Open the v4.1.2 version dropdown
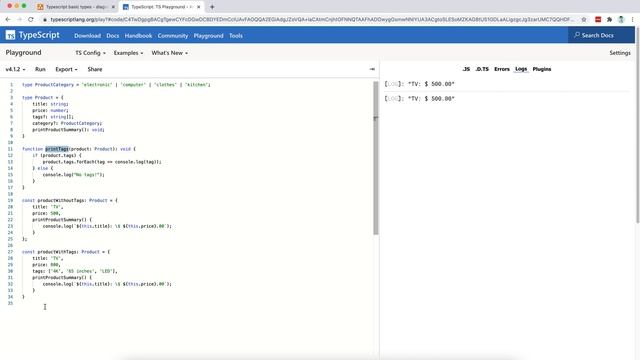 click(x=15, y=69)
